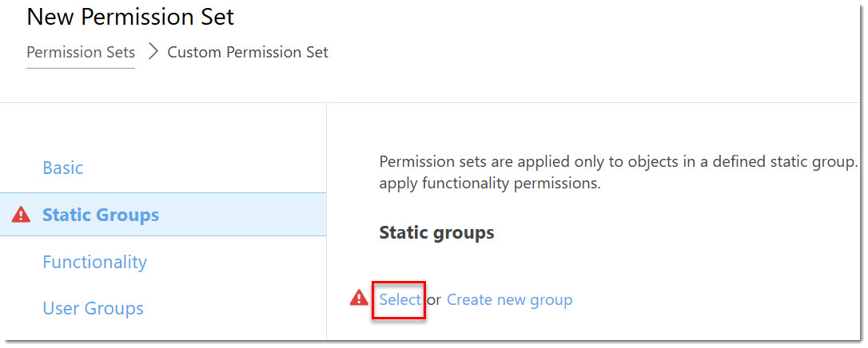Viewport: 868px width, 348px height.
Task: Click the 'apply functionality permissions' text line
Action: point(490,184)
